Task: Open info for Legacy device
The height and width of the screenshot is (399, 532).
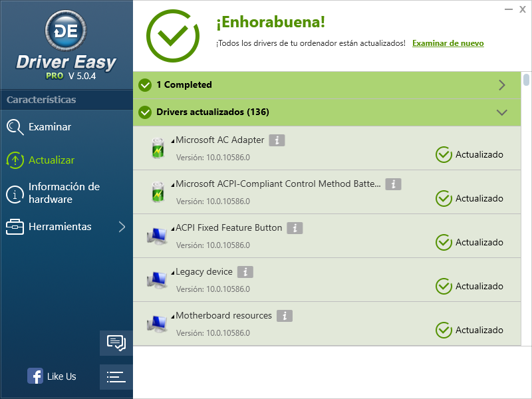Action: 245,272
